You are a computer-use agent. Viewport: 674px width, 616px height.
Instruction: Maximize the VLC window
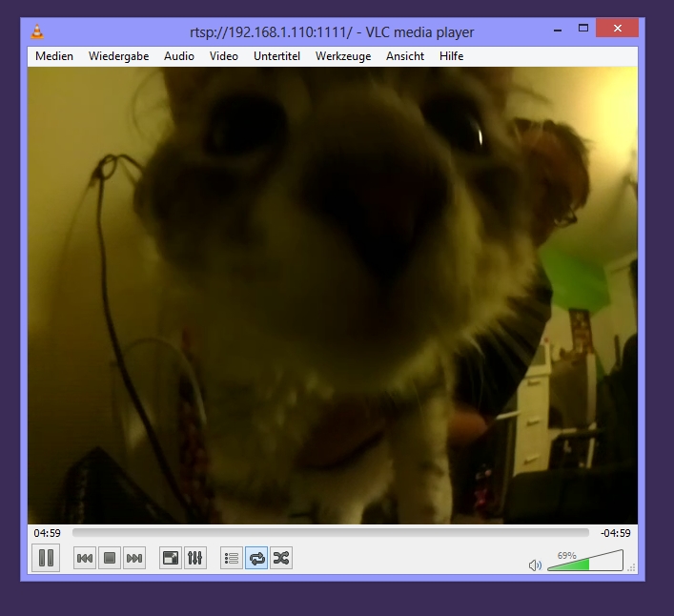[583, 29]
